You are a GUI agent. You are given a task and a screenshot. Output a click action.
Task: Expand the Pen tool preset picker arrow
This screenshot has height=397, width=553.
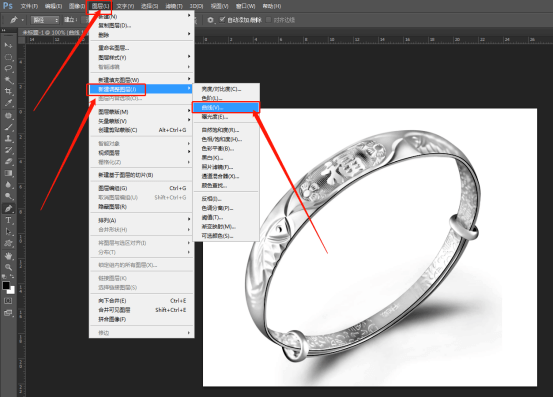pos(23,20)
